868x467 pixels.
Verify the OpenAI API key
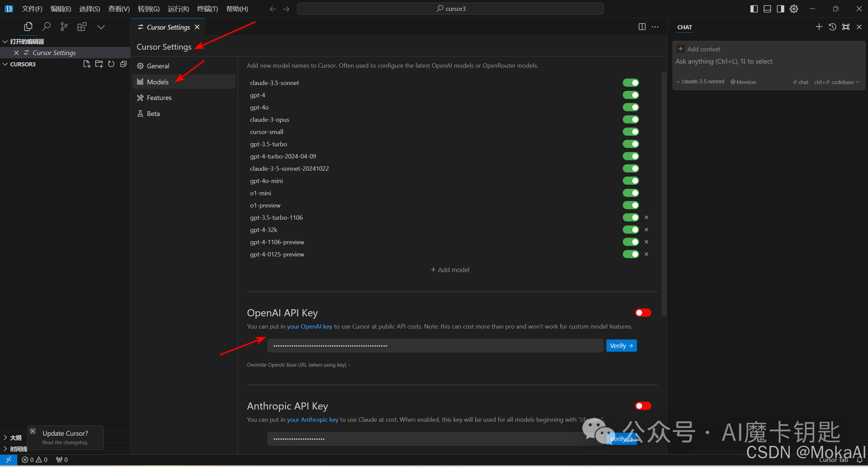pos(621,346)
